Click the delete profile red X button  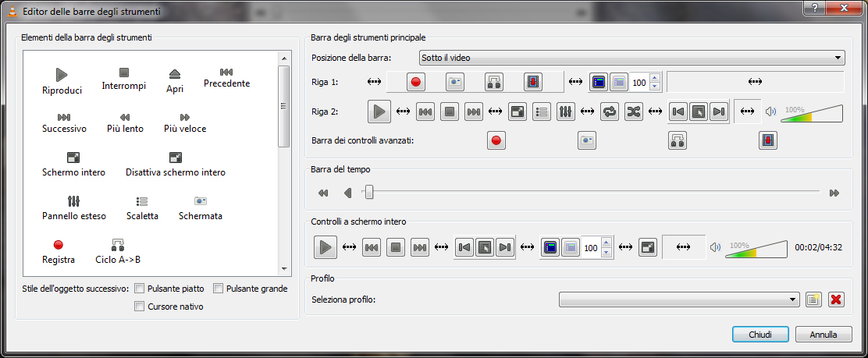click(836, 300)
